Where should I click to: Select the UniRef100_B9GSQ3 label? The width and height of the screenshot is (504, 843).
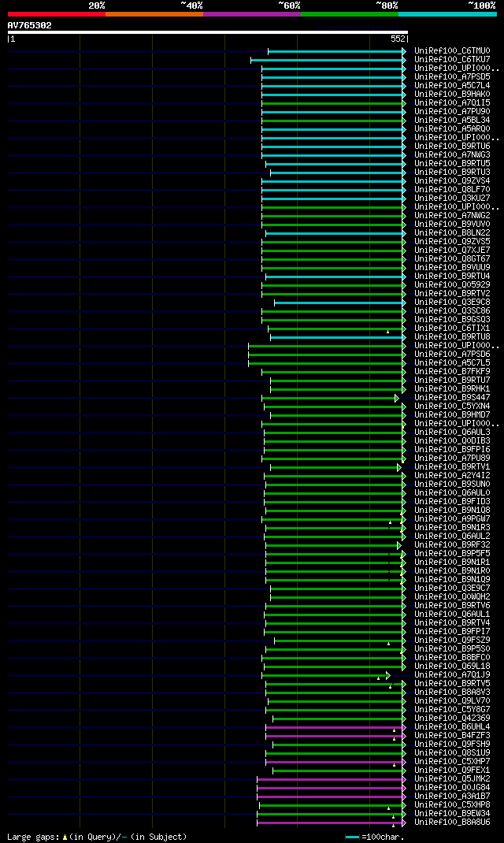point(452,319)
